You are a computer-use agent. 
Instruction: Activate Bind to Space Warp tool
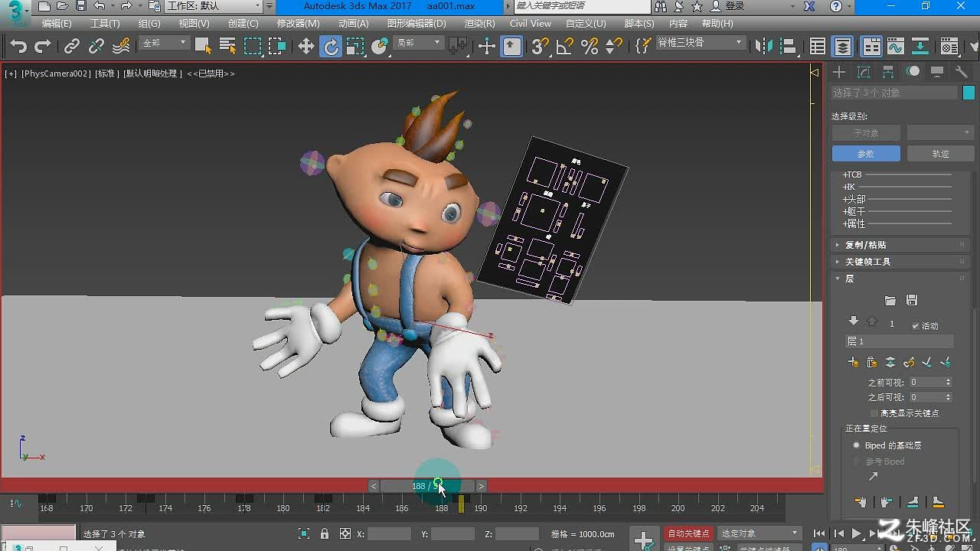(x=121, y=47)
